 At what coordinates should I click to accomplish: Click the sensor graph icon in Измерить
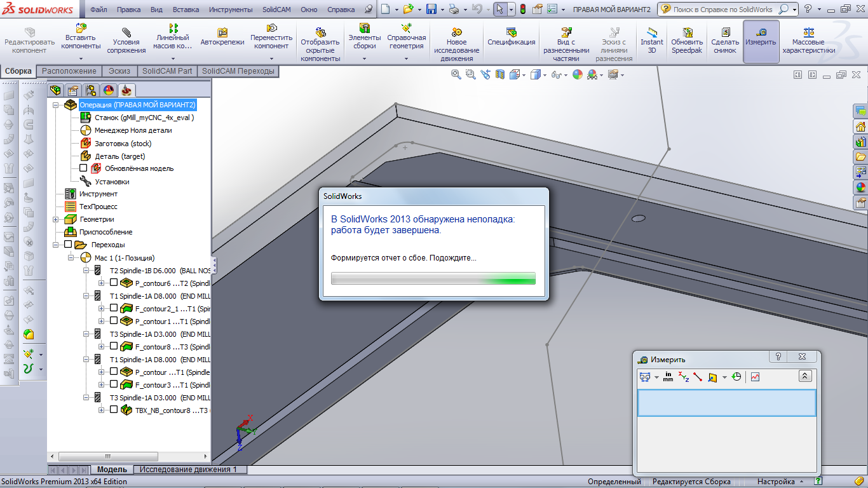pyautogui.click(x=755, y=377)
